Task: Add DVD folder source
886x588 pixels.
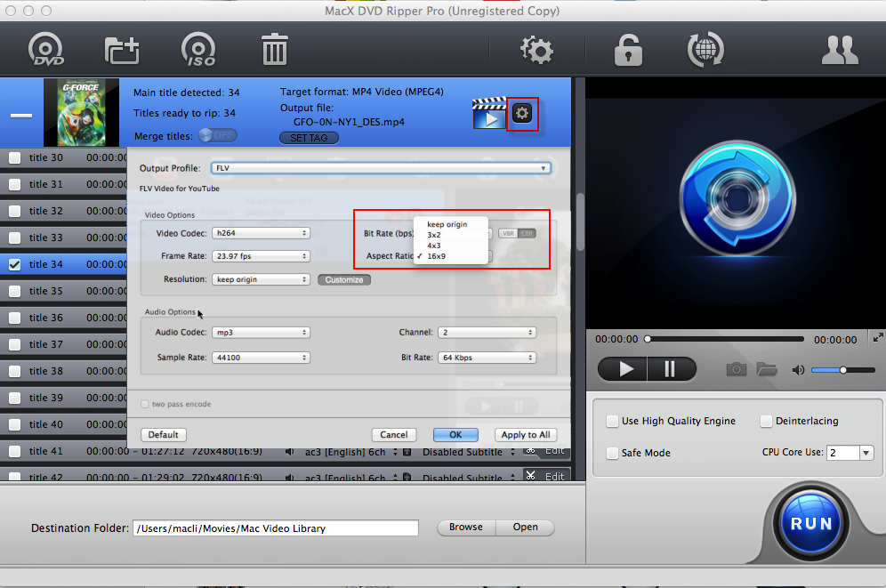Action: [x=122, y=50]
